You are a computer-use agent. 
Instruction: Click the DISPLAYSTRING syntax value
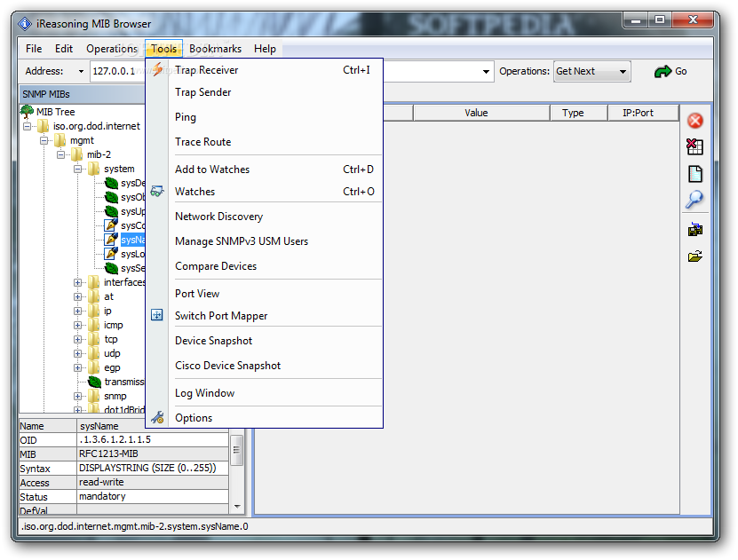[x=153, y=468]
